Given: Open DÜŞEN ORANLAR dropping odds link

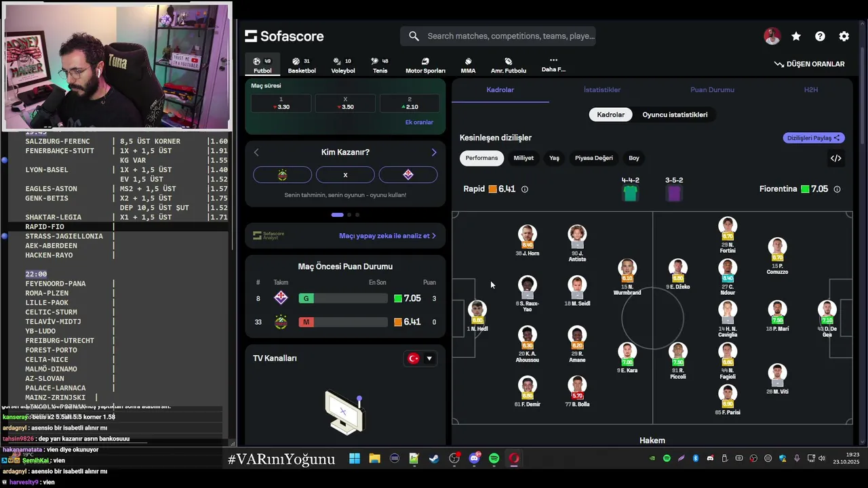Looking at the screenshot, I should pyautogui.click(x=810, y=64).
